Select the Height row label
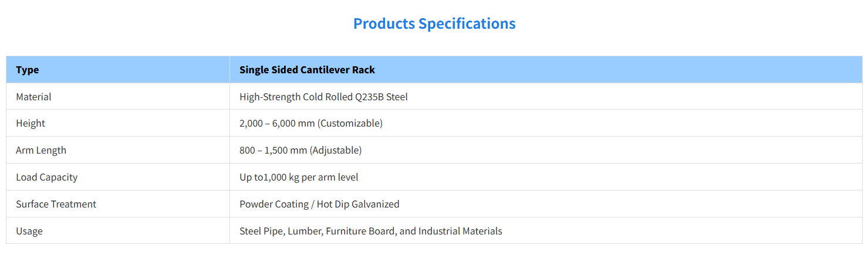The height and width of the screenshot is (255, 868). 31,124
